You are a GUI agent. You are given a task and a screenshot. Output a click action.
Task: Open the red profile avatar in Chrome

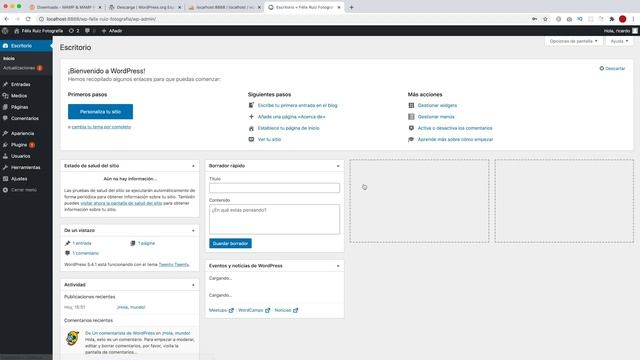point(622,19)
